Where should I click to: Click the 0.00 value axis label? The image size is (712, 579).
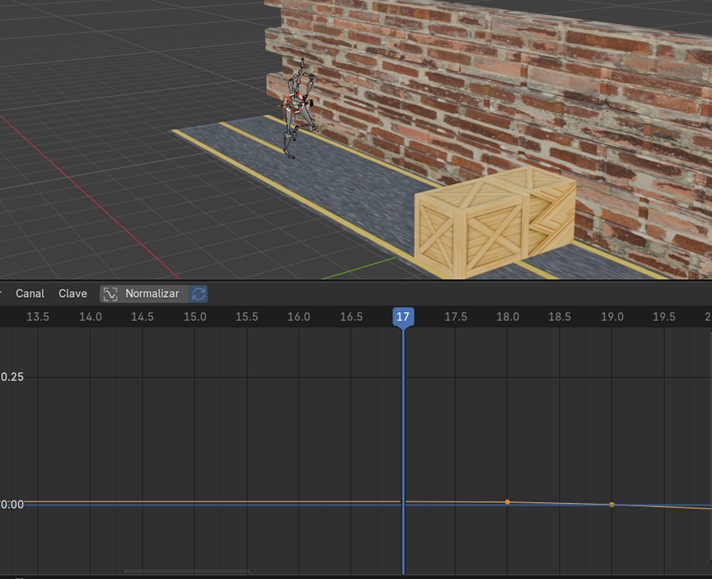(x=12, y=505)
